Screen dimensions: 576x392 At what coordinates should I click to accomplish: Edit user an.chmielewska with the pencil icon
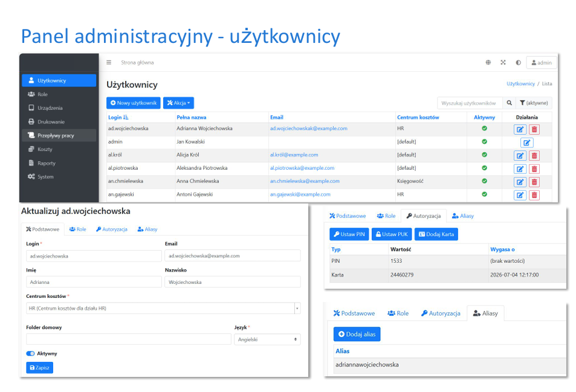(x=520, y=182)
